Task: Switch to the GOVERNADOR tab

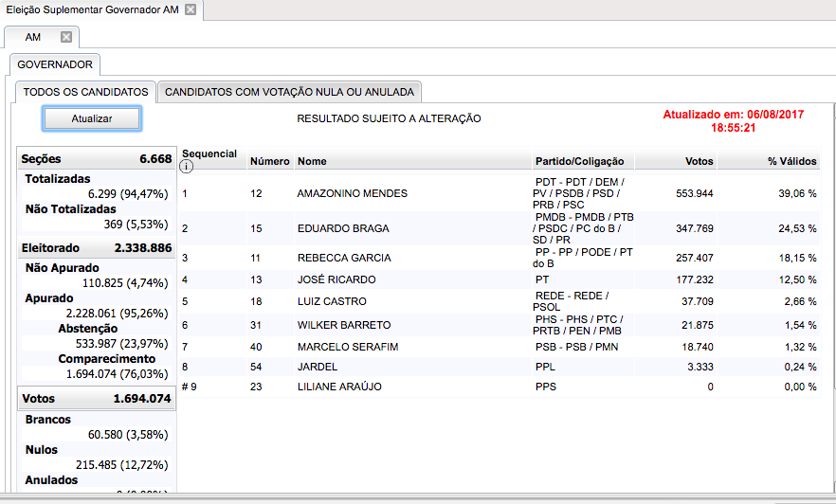Action: click(x=55, y=64)
